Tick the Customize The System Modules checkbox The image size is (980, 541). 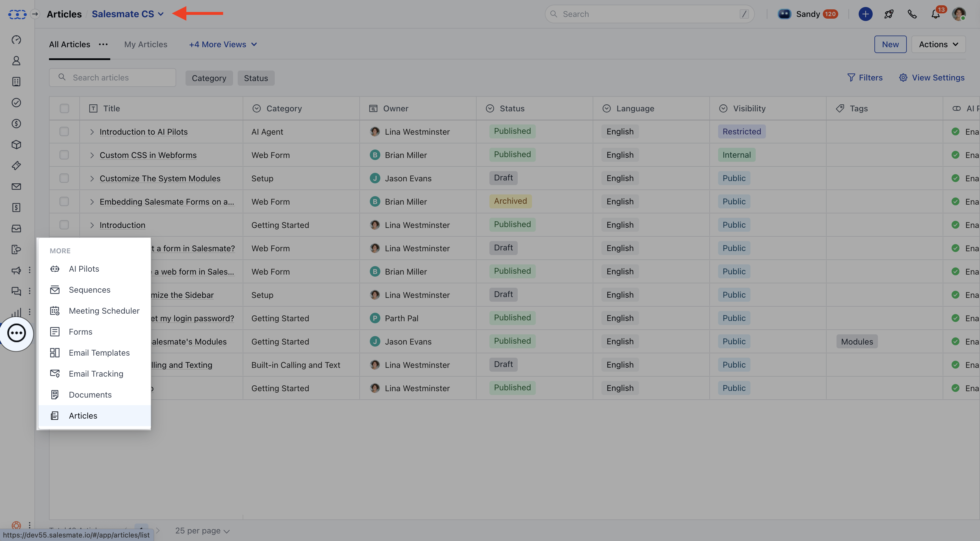pos(64,178)
